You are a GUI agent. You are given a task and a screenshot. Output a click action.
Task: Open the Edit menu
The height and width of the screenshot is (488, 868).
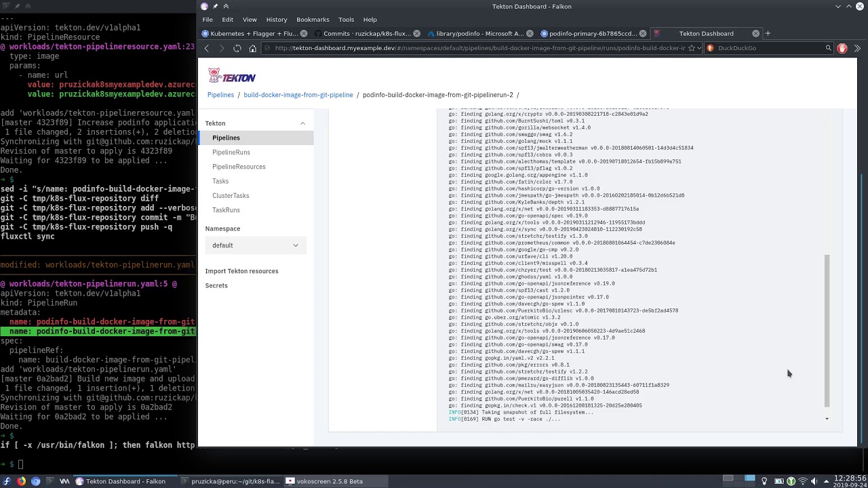pos(227,20)
